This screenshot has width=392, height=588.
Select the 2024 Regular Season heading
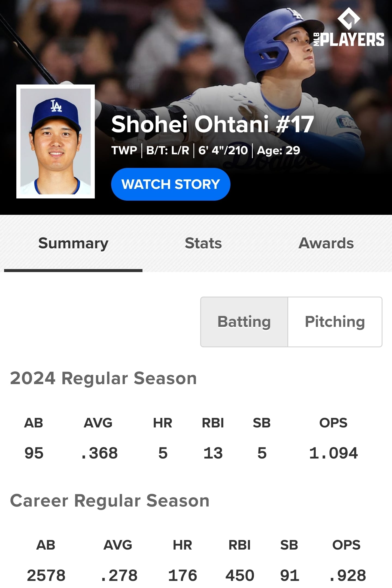[x=103, y=378]
